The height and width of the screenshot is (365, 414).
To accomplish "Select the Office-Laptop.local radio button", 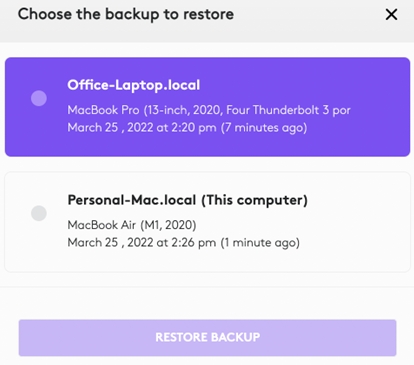I will tap(39, 98).
